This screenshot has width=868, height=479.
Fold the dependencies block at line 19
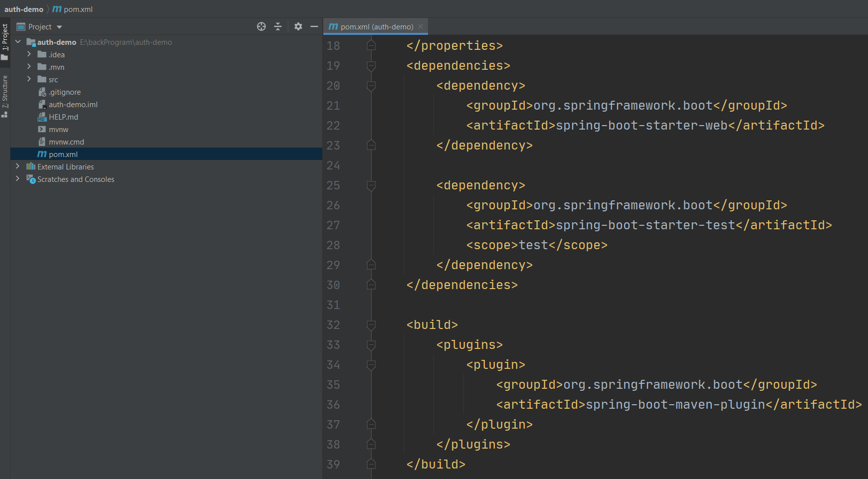click(371, 66)
